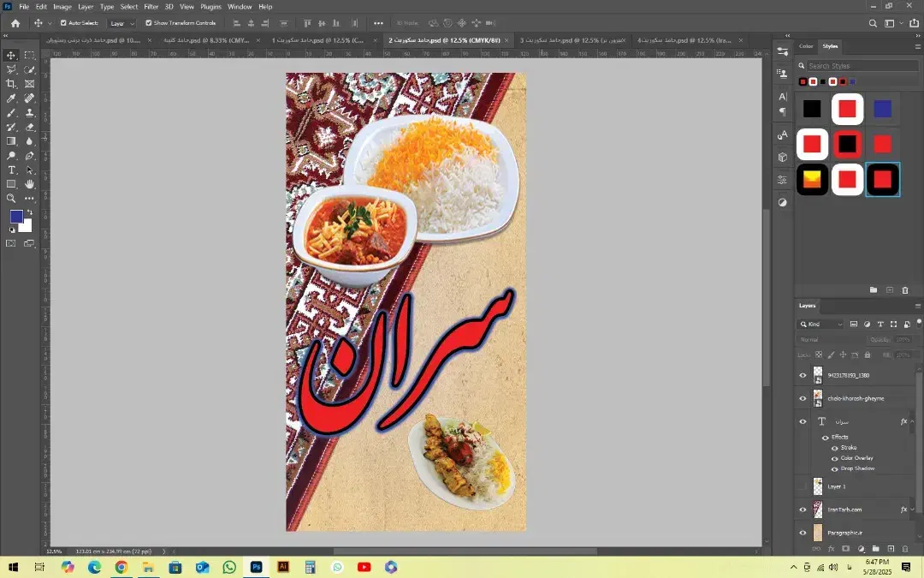This screenshot has height=578, width=924.
Task: Add layer mask from Layers panel bottom
Action: pos(845,549)
